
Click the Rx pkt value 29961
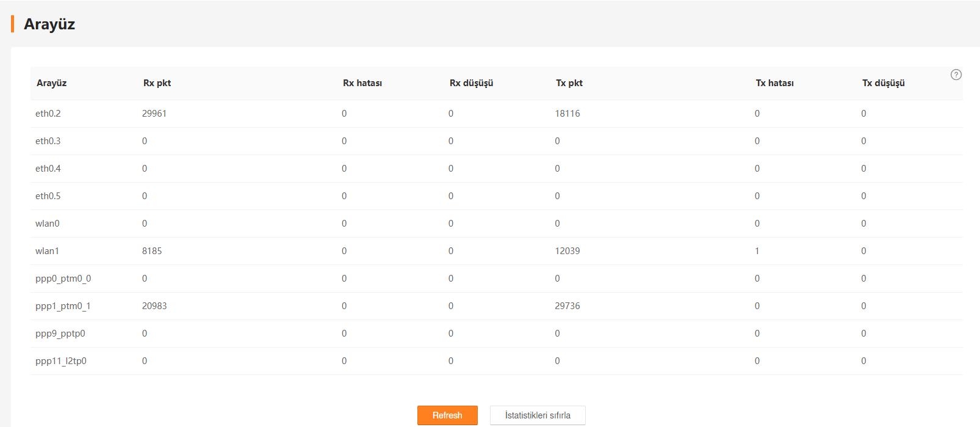click(x=154, y=114)
